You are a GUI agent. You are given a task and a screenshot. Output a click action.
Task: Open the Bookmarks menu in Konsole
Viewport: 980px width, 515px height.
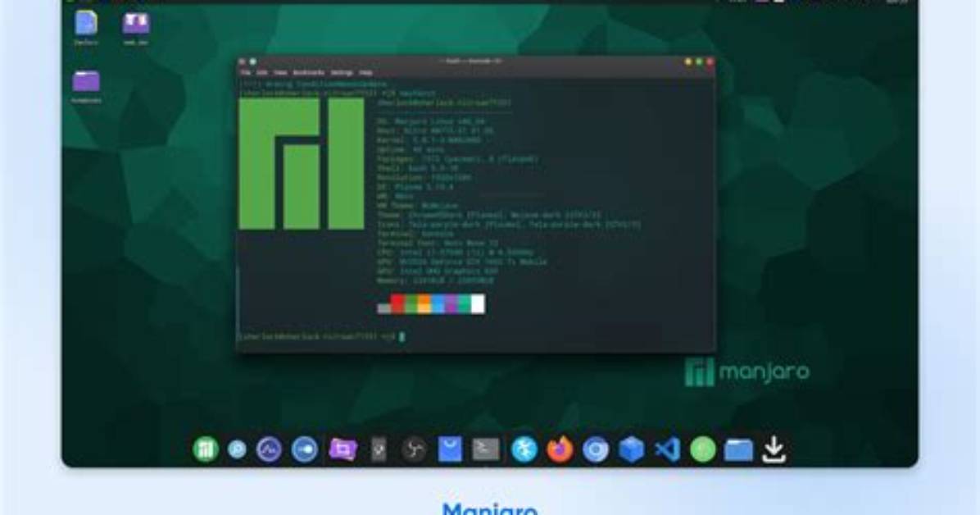tap(309, 73)
